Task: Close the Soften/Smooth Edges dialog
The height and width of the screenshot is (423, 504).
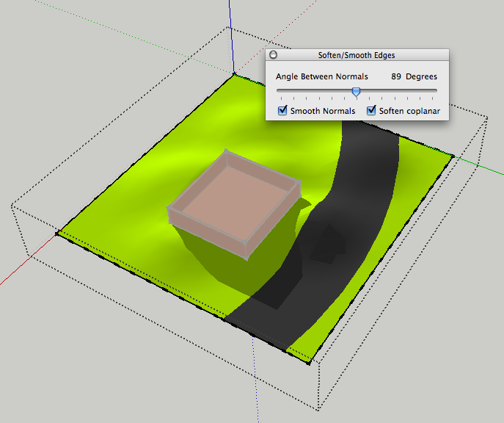Action: [x=273, y=55]
